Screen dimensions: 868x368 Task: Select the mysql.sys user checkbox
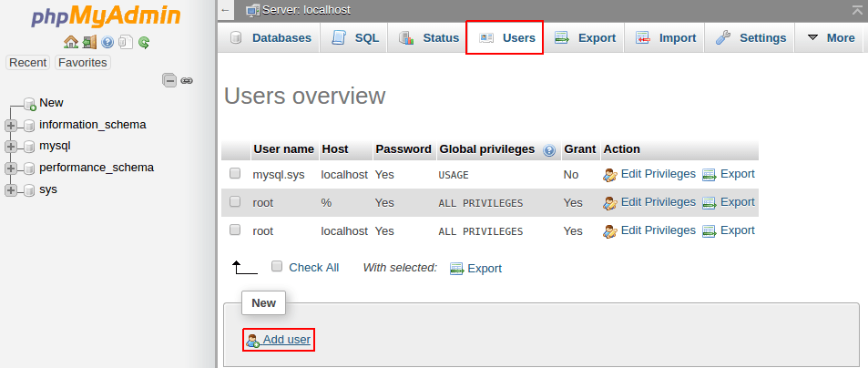[235, 173]
